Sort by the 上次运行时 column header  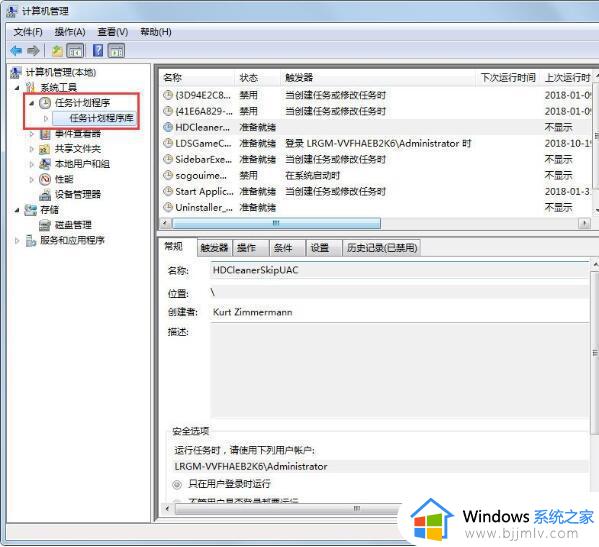(567, 78)
